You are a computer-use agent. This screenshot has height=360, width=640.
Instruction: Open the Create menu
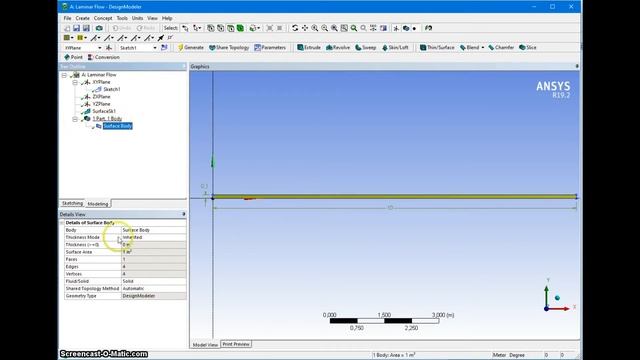82,18
